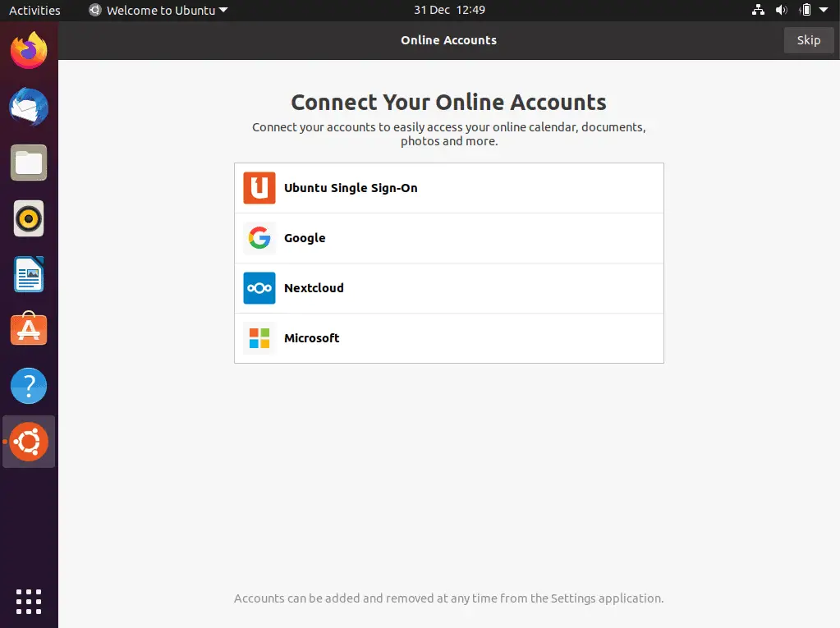Viewport: 840px width, 628px height.
Task: Open the network status icon in top bar
Action: click(758, 10)
